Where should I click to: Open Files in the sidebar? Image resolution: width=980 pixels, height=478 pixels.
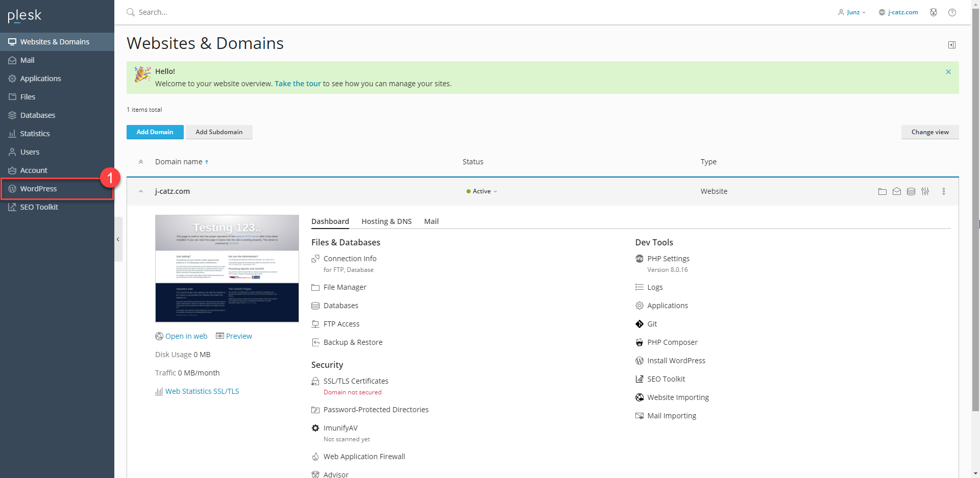click(x=57, y=97)
